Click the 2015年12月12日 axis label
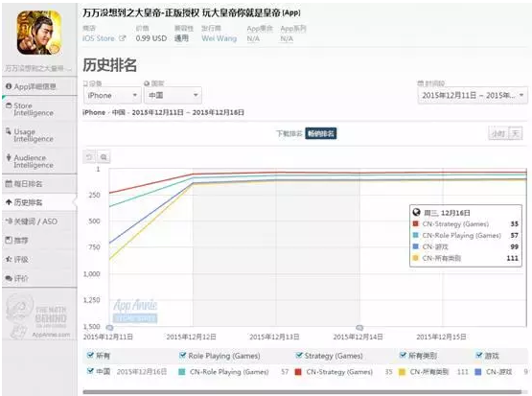Screen dimensions: 532x396 coord(191,337)
